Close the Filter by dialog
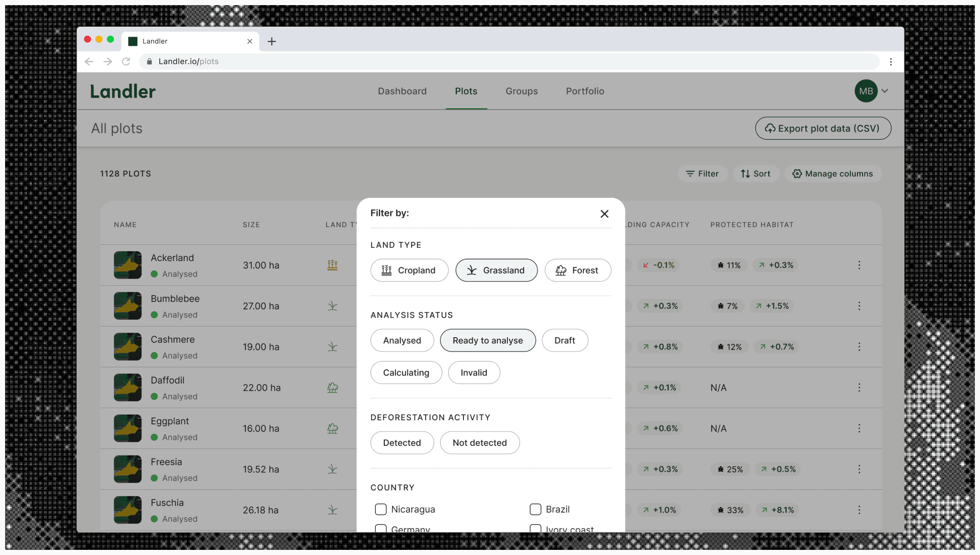This screenshot has width=980, height=555. [604, 214]
